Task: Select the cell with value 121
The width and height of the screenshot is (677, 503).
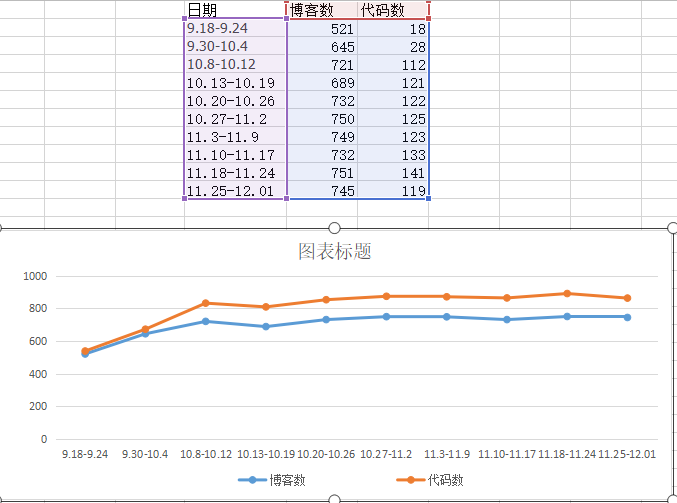Action: [x=393, y=82]
